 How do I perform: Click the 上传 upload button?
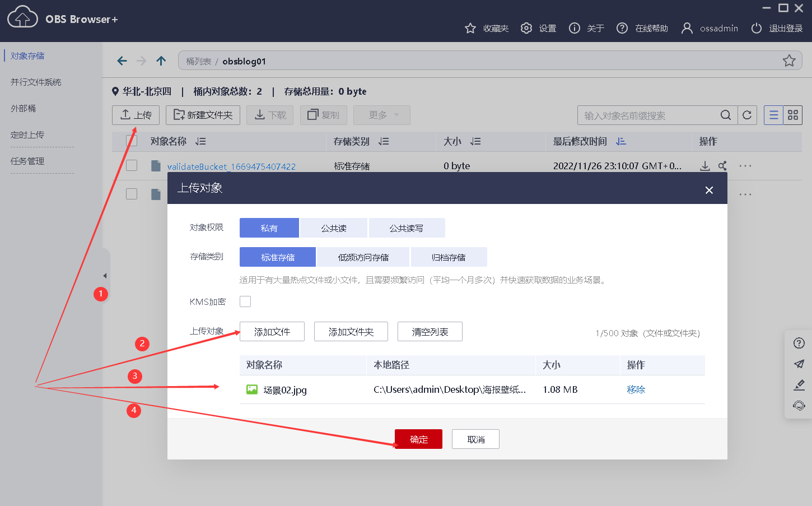(136, 115)
